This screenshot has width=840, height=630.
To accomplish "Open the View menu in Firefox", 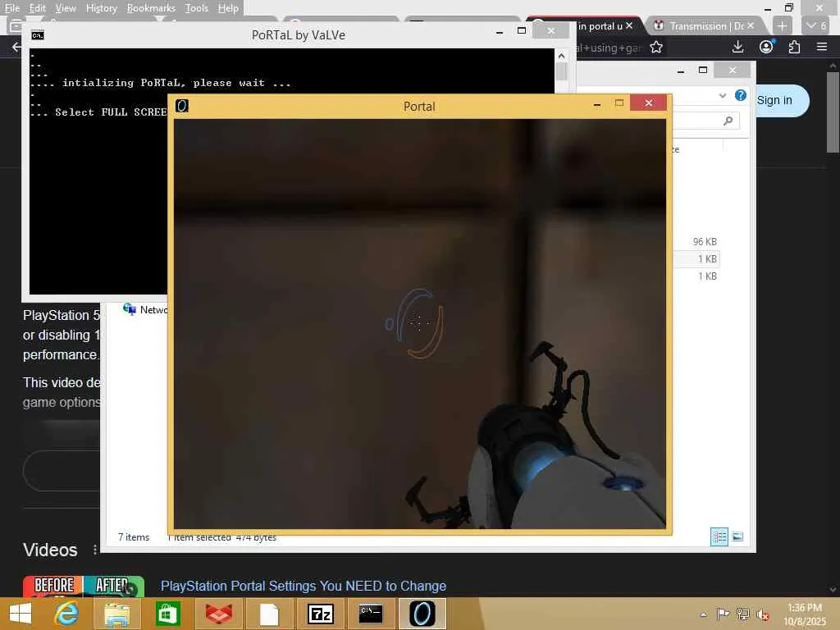I will pos(66,8).
